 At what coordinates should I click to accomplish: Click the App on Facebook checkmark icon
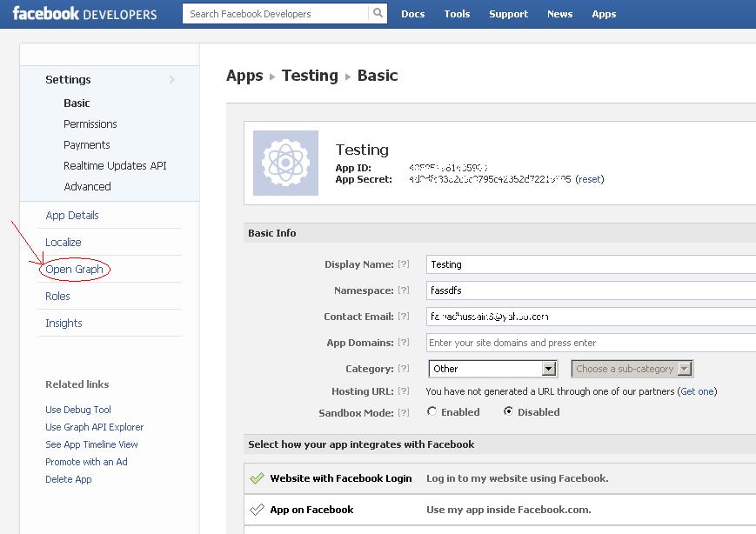[257, 510]
